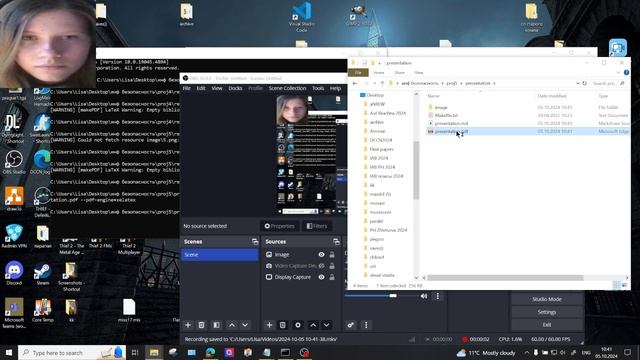Pop out the Scenes dock icon
Screen dimensions: 640x360
point(255,242)
